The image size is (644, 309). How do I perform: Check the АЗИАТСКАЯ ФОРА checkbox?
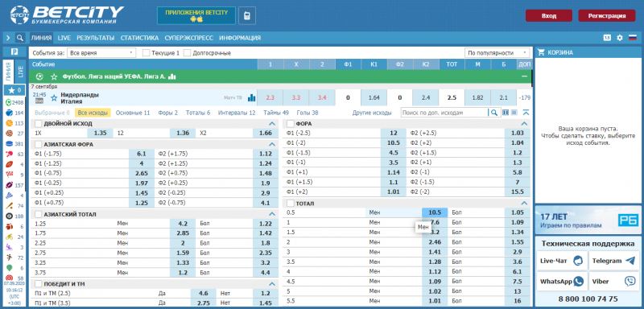(x=38, y=144)
